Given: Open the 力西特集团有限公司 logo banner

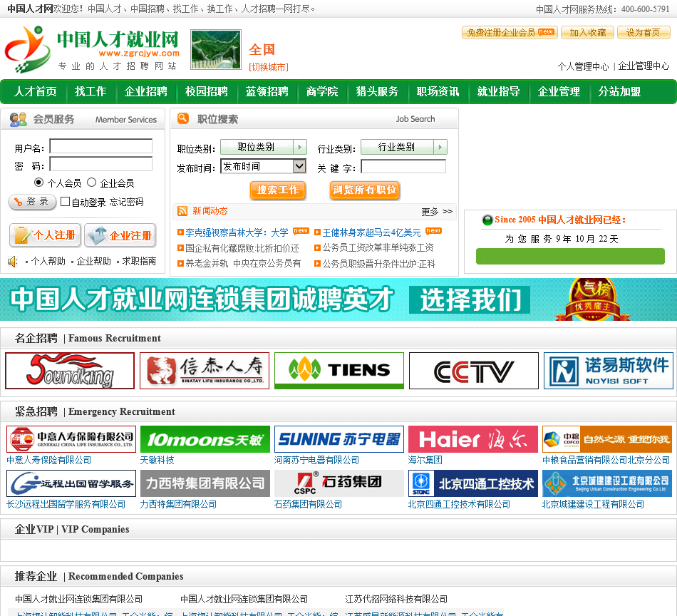Looking at the screenshot, I should point(205,483).
